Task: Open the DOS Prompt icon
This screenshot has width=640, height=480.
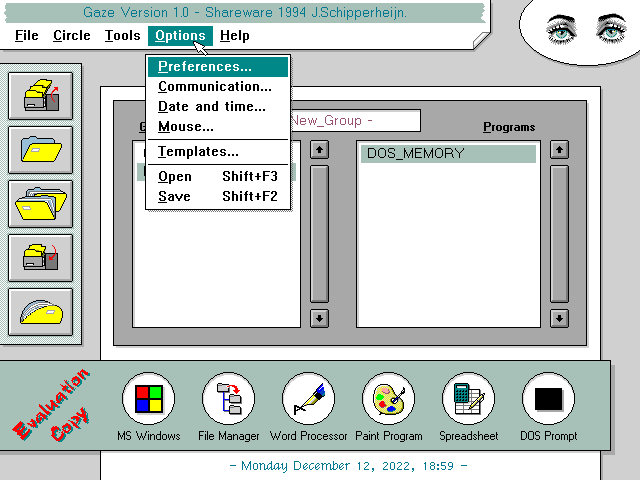Action: point(549,399)
